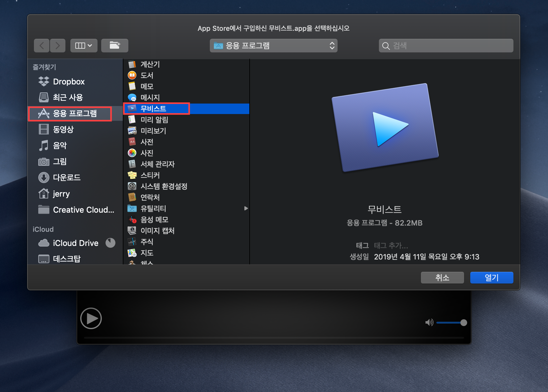Select the 미리보기 app
The height and width of the screenshot is (392, 548).
(186, 131)
